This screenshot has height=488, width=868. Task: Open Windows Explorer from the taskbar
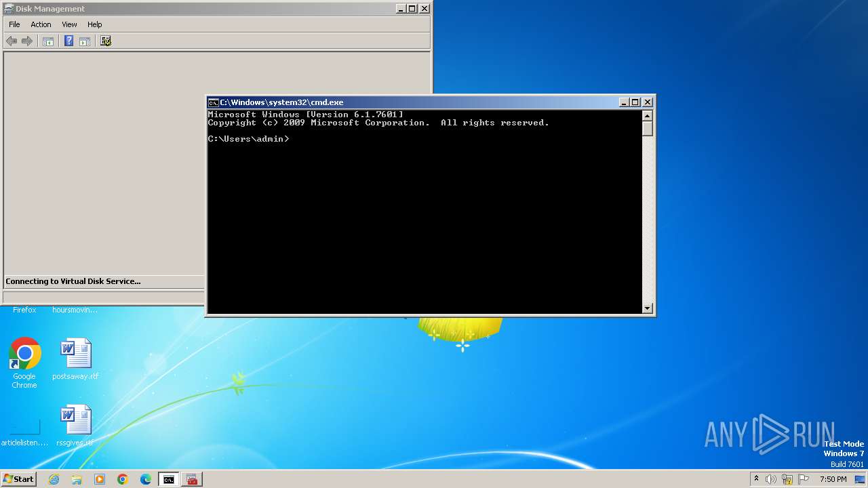77,479
